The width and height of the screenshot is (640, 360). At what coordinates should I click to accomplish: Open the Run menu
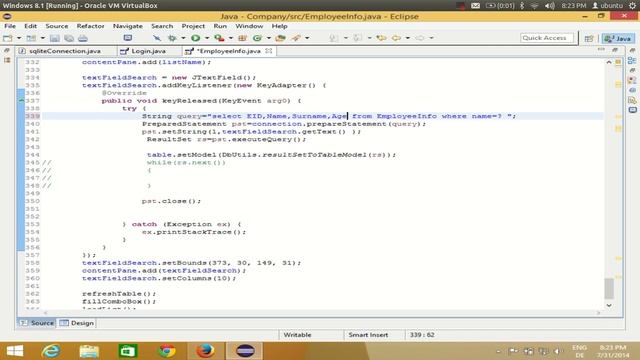click(x=220, y=26)
